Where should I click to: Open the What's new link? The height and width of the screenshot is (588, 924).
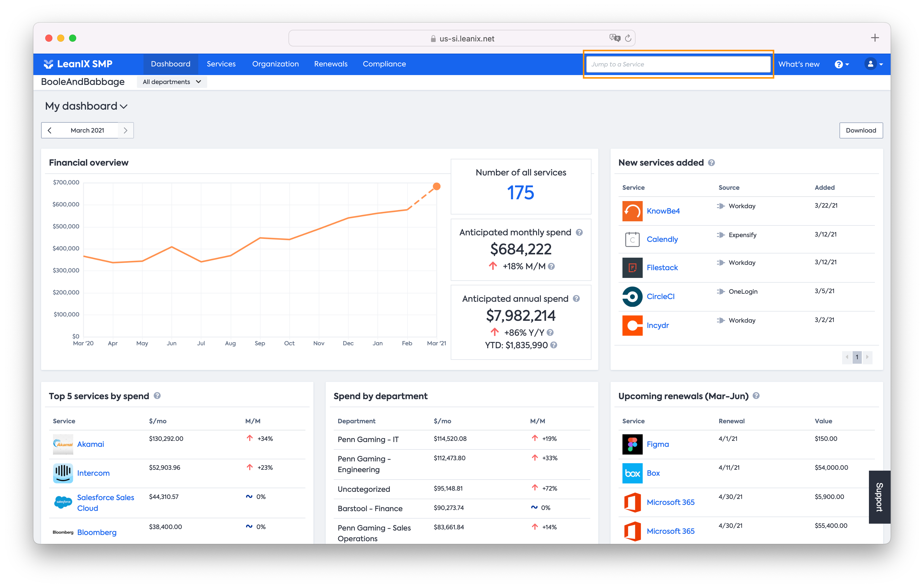tap(799, 64)
